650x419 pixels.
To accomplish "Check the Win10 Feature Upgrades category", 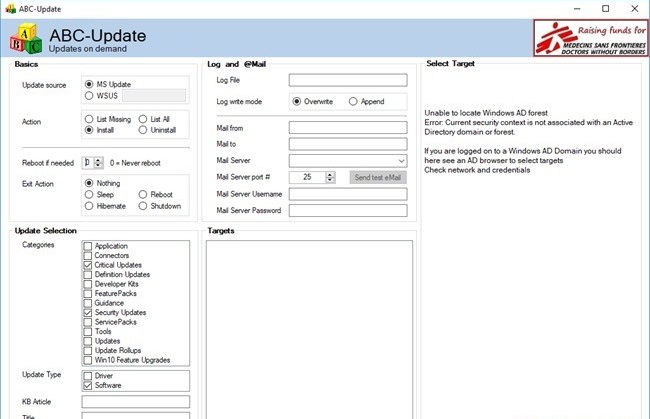I will pyautogui.click(x=88, y=360).
